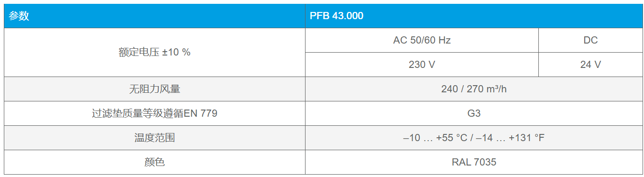
Task: Select the AC 50/60 Hz cell
Action: pyautogui.click(x=422, y=40)
